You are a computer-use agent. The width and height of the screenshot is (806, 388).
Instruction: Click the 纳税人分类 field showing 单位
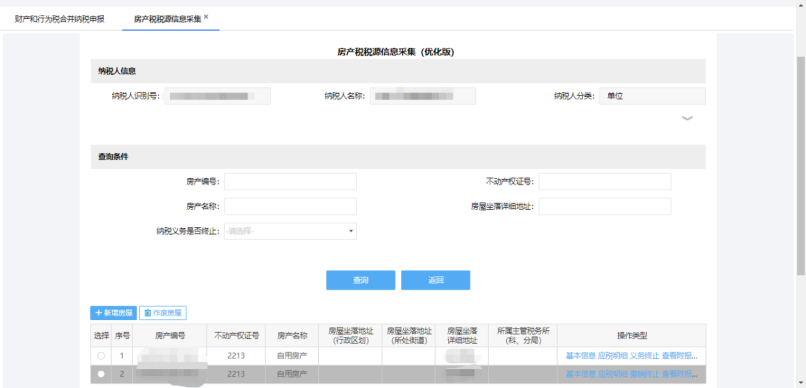pyautogui.click(x=652, y=96)
